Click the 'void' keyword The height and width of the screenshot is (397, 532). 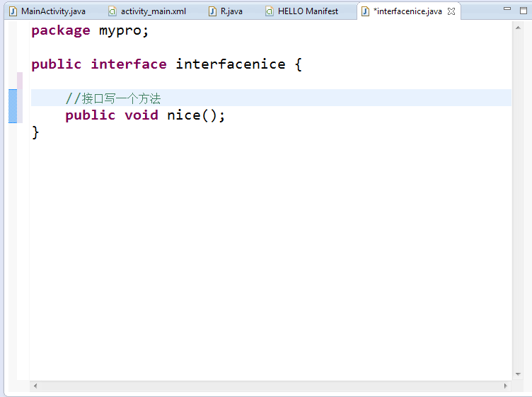141,115
